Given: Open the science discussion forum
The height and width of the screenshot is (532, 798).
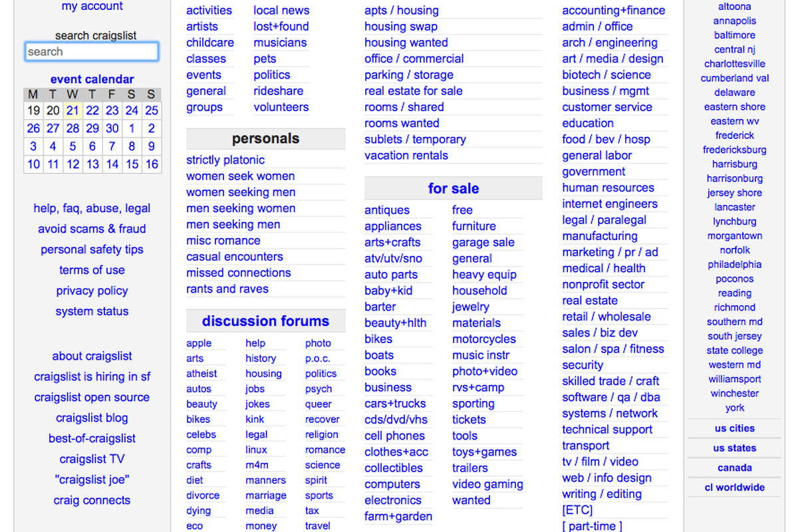Looking at the screenshot, I should tap(323, 465).
